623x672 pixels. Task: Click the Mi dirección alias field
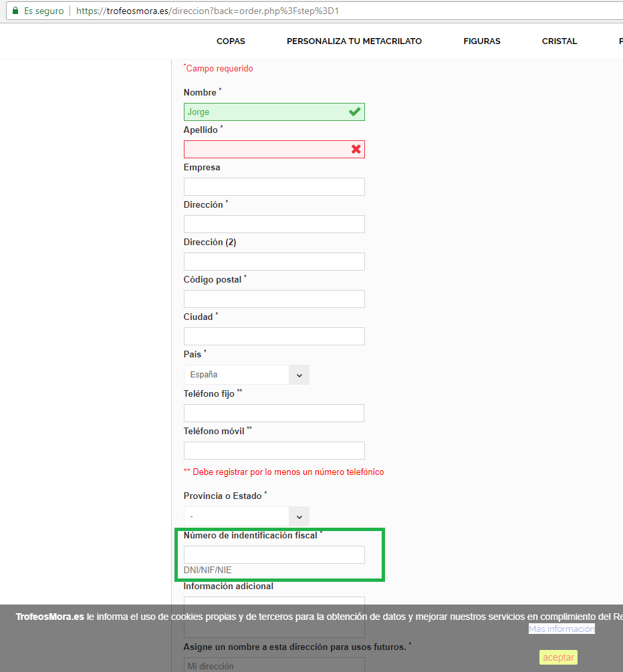[274, 665]
